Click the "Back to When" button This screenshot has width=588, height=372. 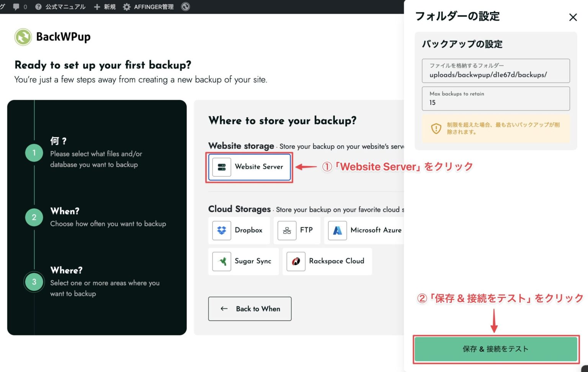coord(250,309)
